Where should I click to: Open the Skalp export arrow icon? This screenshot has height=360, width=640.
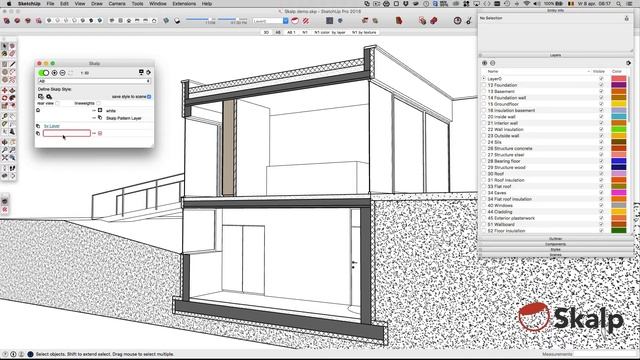click(149, 72)
